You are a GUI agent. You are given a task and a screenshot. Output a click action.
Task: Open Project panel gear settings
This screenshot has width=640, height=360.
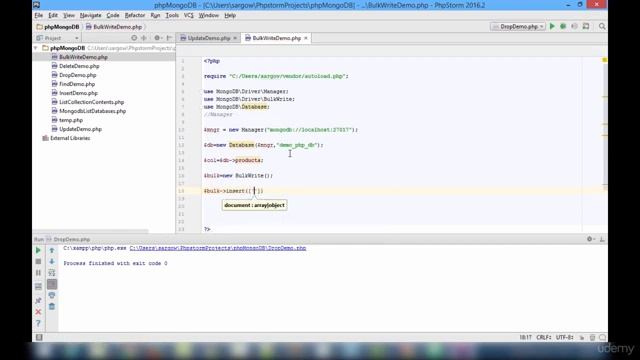click(x=157, y=38)
